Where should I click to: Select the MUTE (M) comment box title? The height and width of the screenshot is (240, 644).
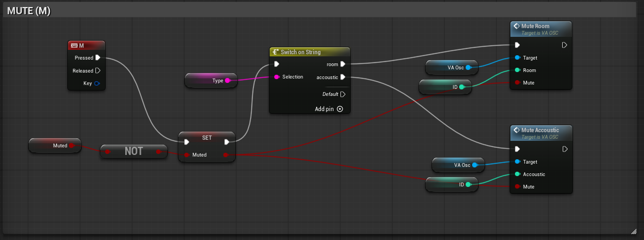(x=29, y=11)
